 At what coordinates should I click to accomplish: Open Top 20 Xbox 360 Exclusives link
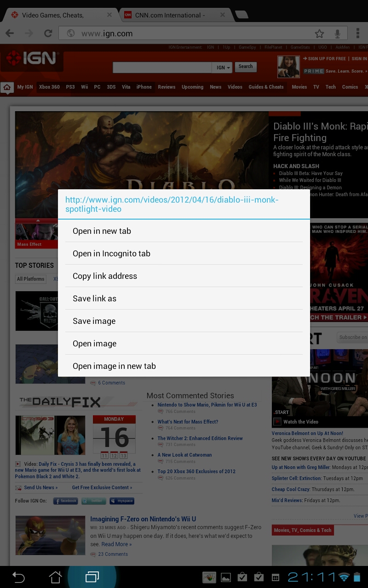[x=196, y=471]
